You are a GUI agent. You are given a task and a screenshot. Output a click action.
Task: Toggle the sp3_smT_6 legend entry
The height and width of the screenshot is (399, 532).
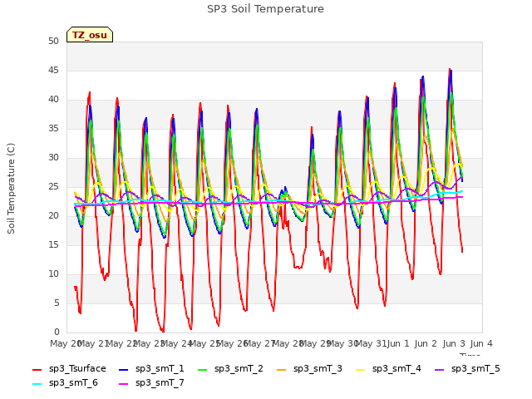click(x=65, y=383)
